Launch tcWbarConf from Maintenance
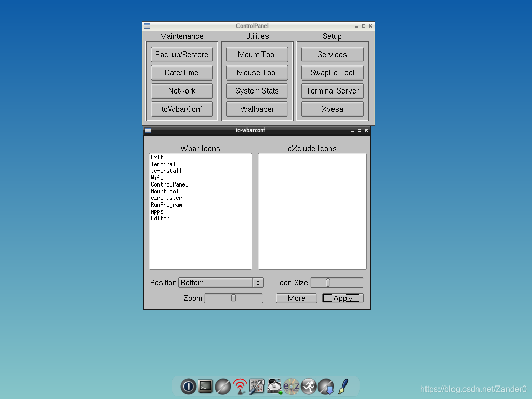This screenshot has height=399, width=532. coord(181,109)
